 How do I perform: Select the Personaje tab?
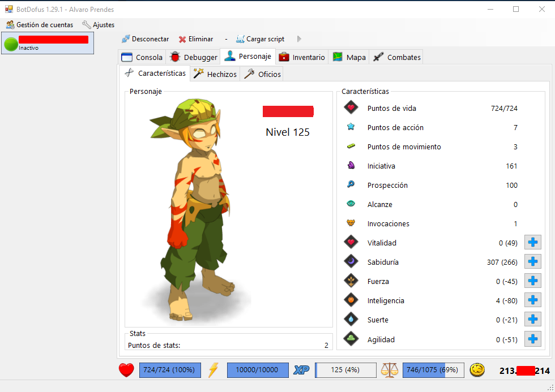(248, 56)
